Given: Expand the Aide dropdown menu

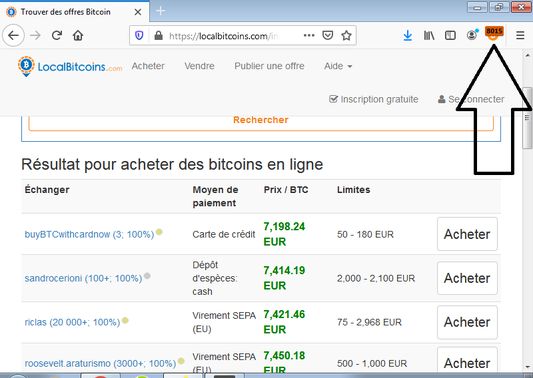Looking at the screenshot, I should [x=338, y=66].
